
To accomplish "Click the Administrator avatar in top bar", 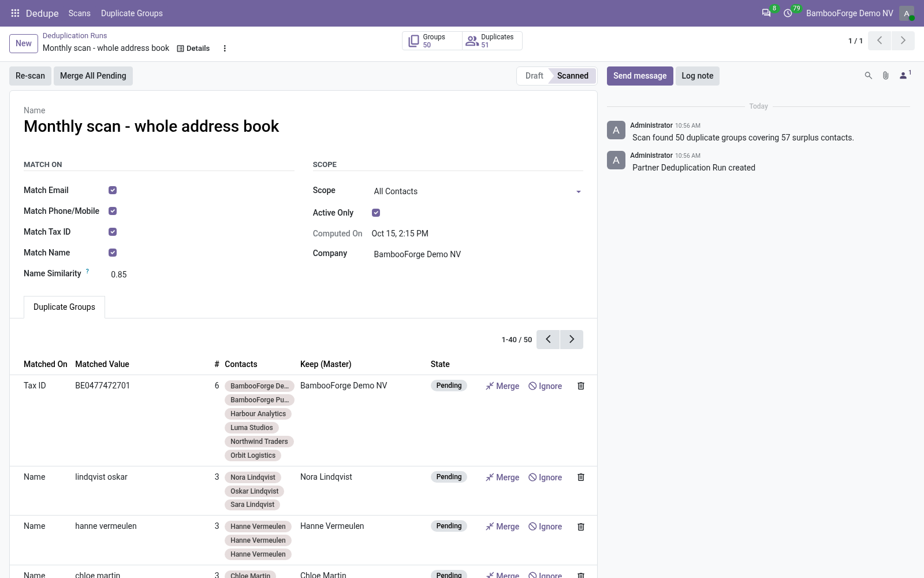I will [x=907, y=13].
